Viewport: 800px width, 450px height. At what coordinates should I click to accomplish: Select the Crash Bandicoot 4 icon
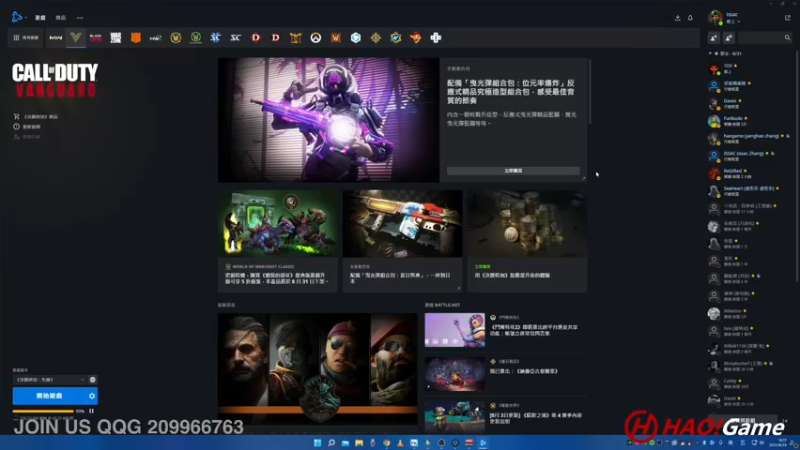pos(416,38)
